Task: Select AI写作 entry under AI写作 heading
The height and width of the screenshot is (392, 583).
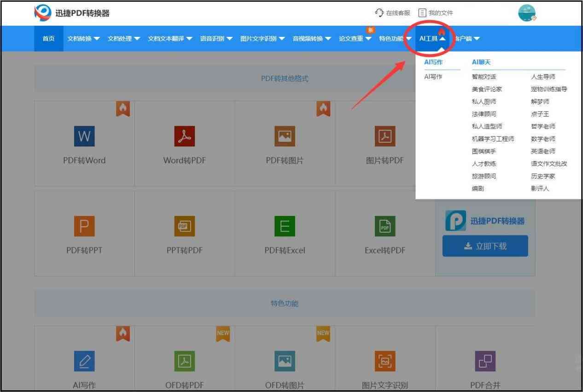Action: tap(433, 77)
